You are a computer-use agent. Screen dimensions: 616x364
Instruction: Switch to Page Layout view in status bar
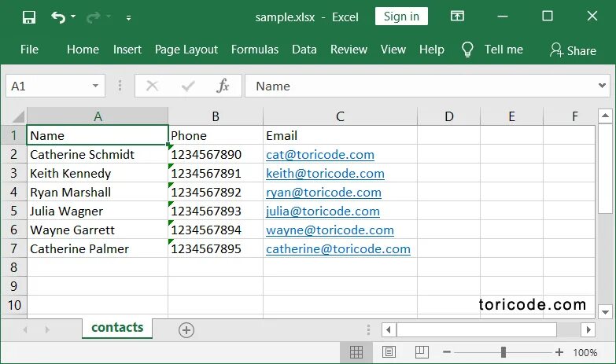click(x=389, y=352)
